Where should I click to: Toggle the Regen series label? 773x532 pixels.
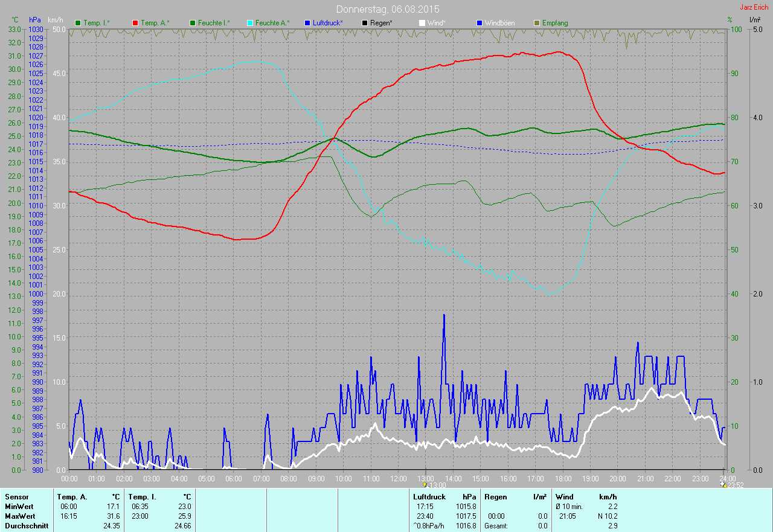tap(380, 23)
